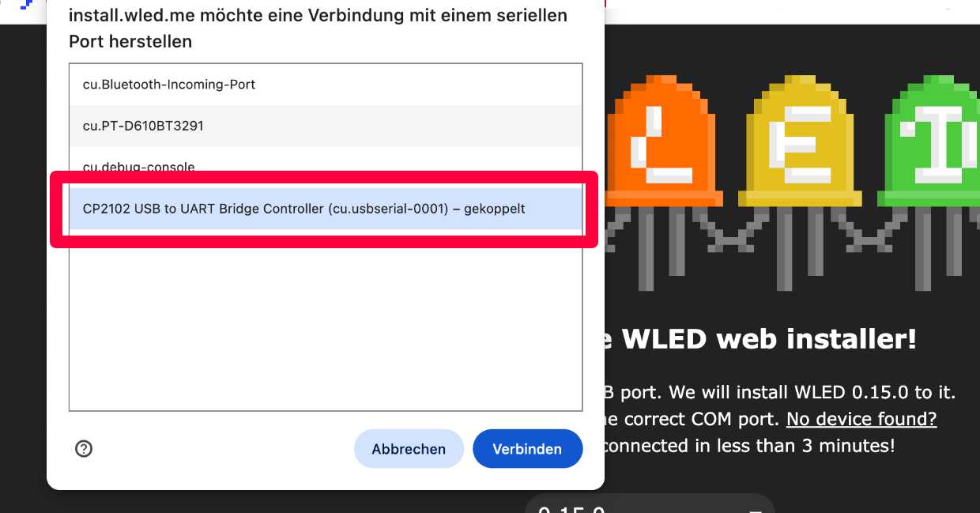Click the 'connected in less than 3 minutes' text
Image resolution: width=980 pixels, height=513 pixels.
(750, 446)
